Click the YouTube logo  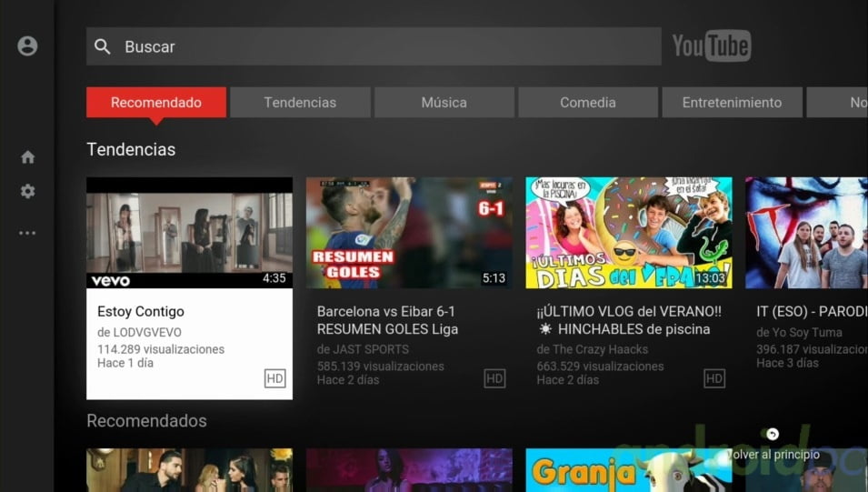point(711,46)
